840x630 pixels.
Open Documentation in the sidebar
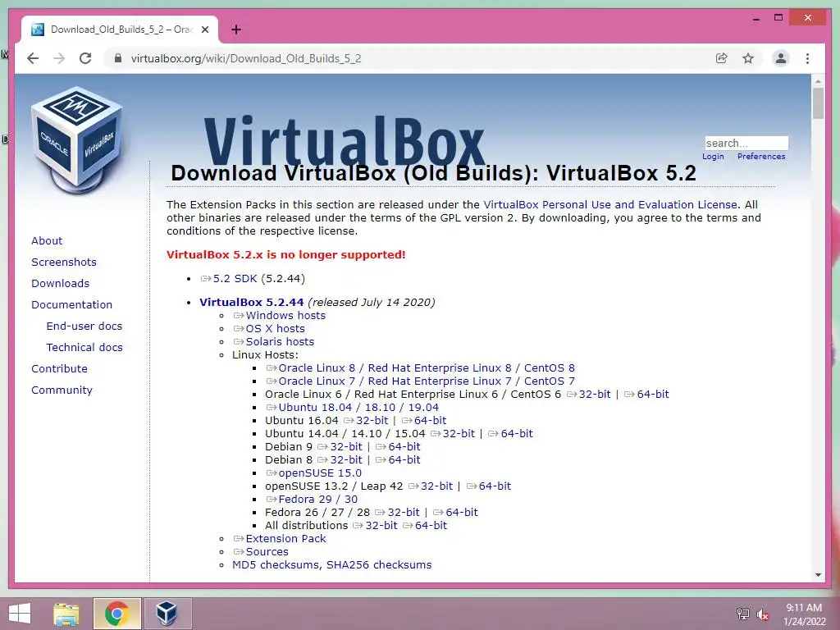(72, 305)
